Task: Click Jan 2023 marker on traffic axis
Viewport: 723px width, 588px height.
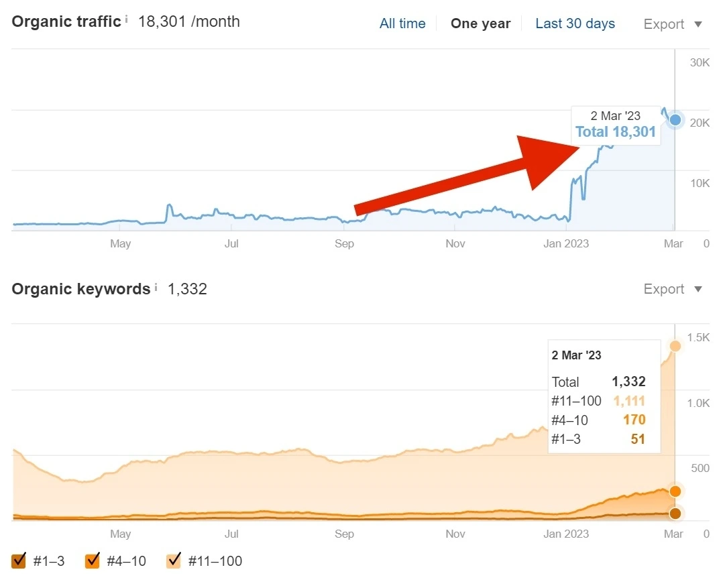Action: [566, 243]
